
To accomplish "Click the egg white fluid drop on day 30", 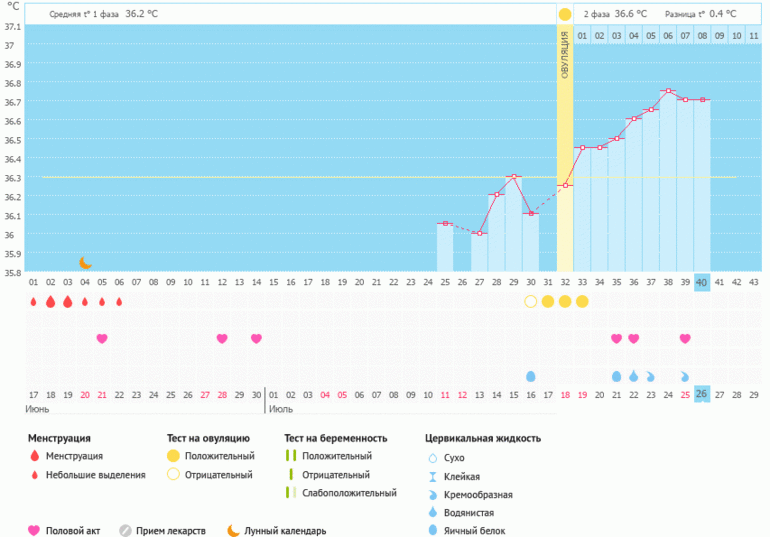I will 530,376.
